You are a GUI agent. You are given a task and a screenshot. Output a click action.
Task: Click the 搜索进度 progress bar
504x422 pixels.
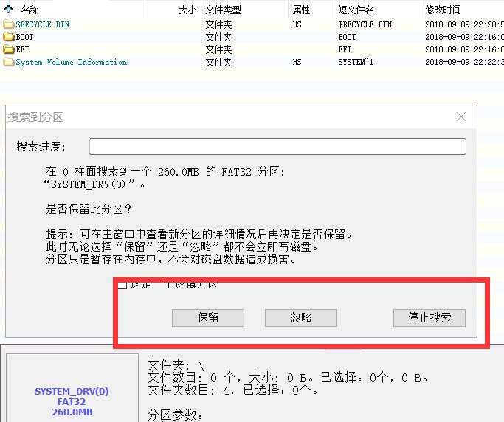[x=277, y=147]
